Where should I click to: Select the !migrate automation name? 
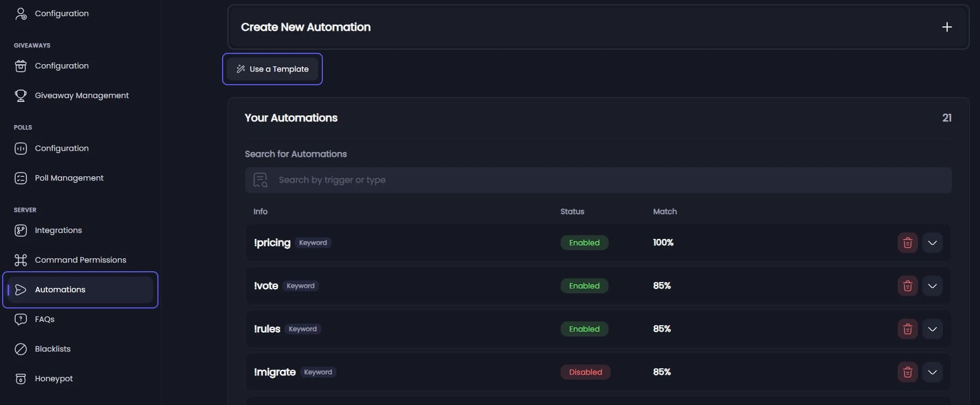coord(274,372)
